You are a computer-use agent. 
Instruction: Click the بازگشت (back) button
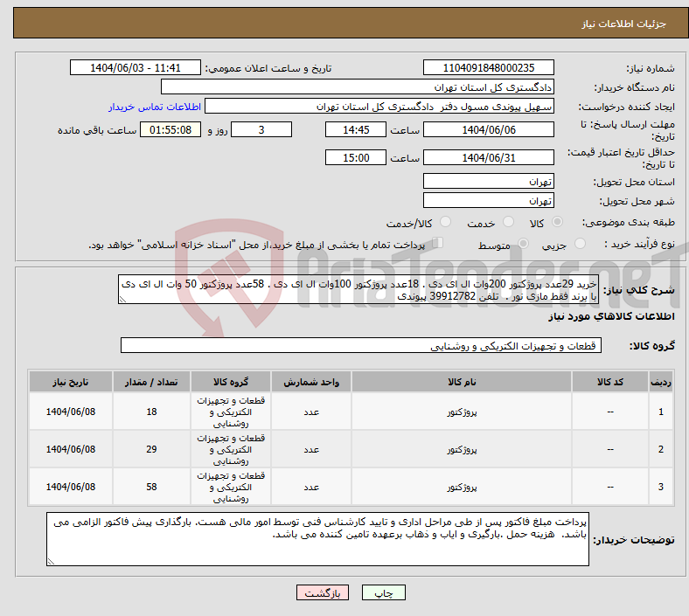[x=323, y=592]
